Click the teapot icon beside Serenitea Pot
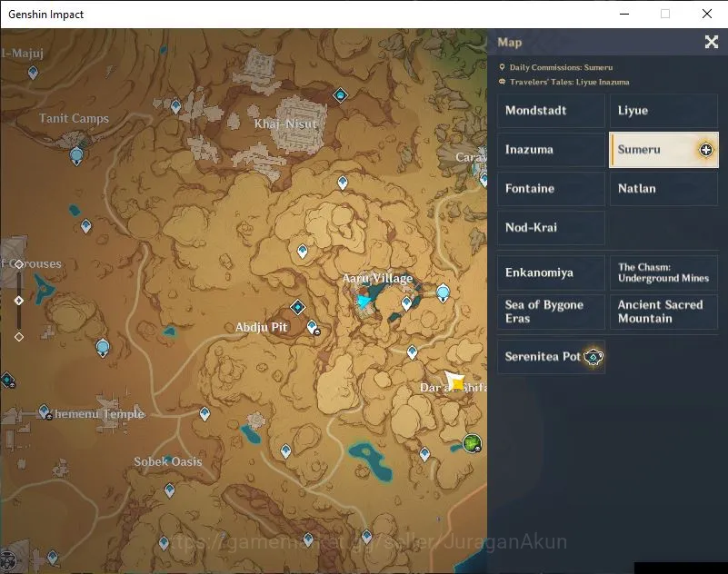 point(593,357)
